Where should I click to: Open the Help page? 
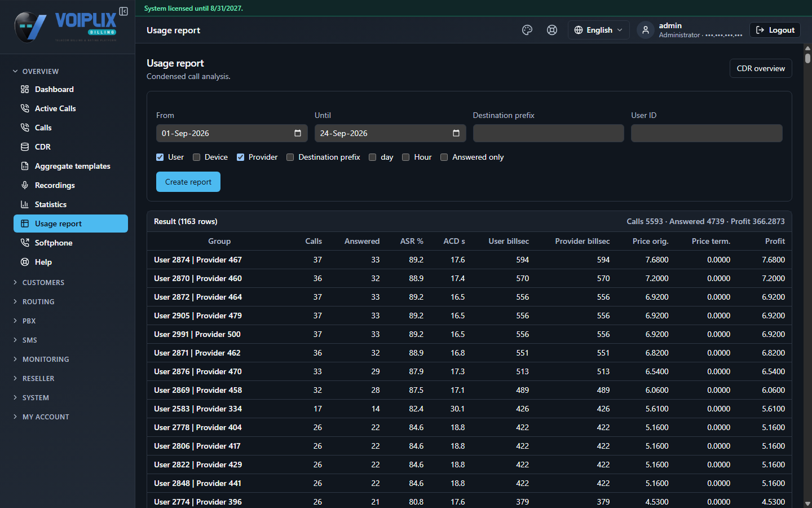(70, 262)
